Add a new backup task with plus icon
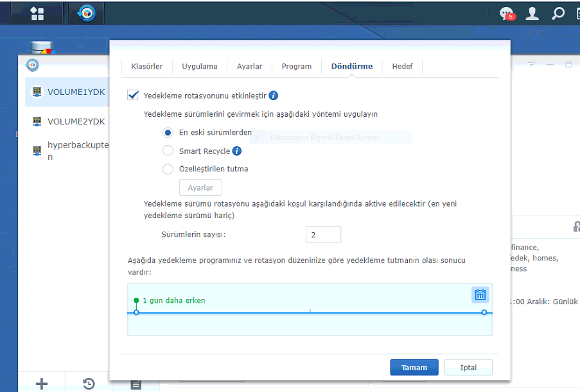The width and height of the screenshot is (580, 392). (x=42, y=384)
